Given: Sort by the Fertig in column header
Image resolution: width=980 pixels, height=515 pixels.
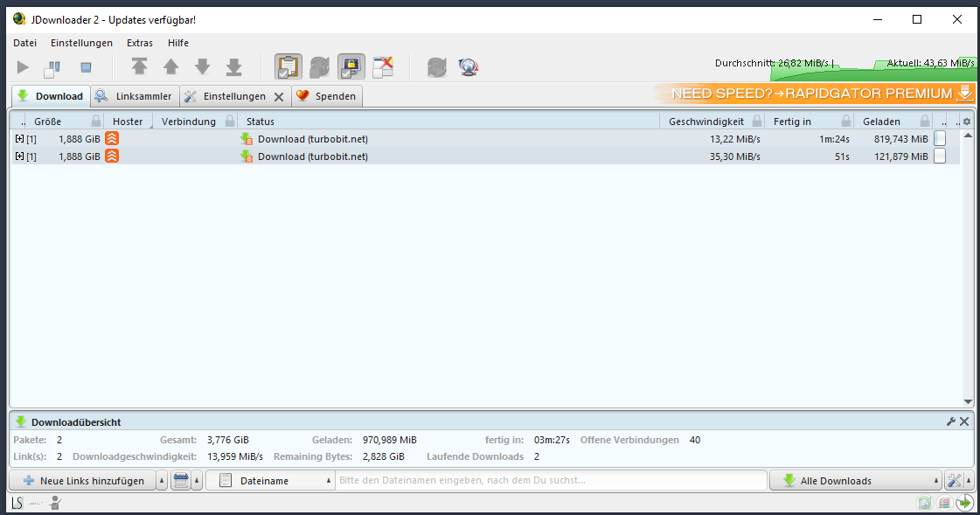Looking at the screenshot, I should (792, 122).
